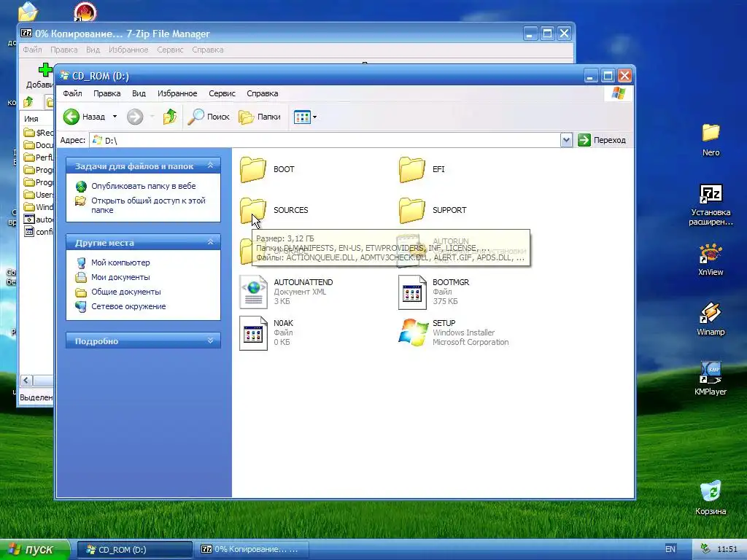Select the Perfl folder row in 7-Zip

tap(39, 157)
